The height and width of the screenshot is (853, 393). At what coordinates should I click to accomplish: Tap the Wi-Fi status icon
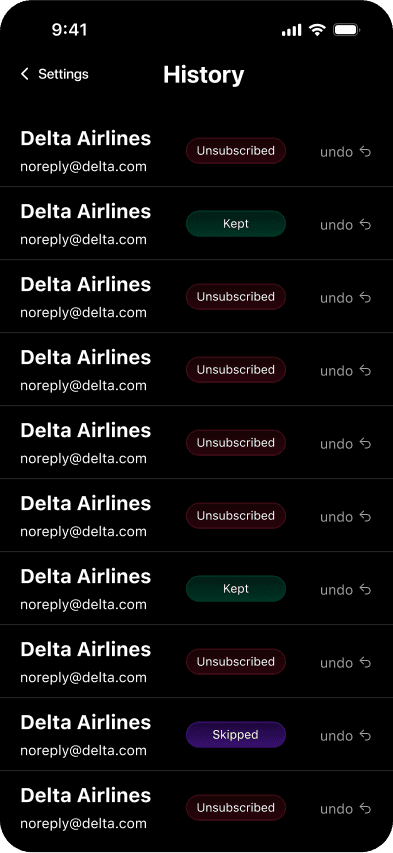(x=317, y=30)
